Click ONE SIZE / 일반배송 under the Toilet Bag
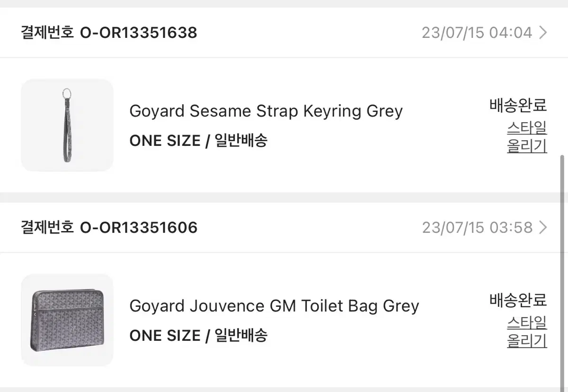Viewport: 568px width, 392px height. 198,335
